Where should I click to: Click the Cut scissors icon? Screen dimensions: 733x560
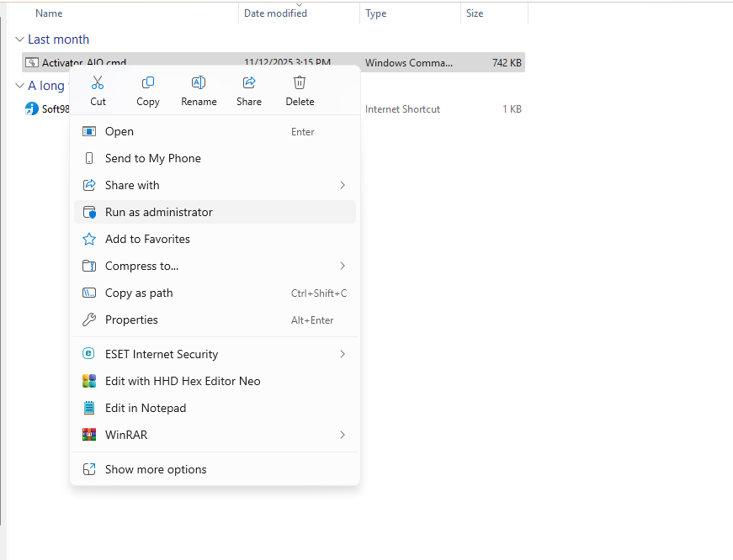pyautogui.click(x=98, y=83)
